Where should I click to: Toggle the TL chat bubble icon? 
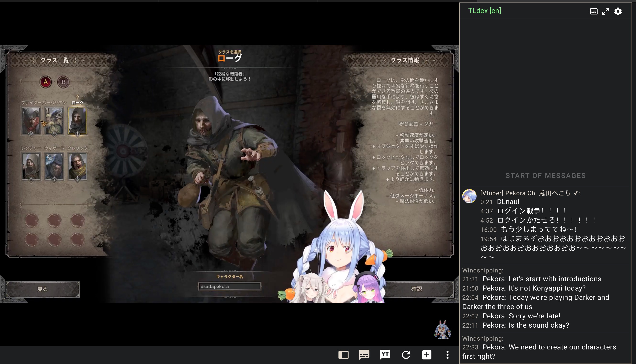[x=364, y=355]
